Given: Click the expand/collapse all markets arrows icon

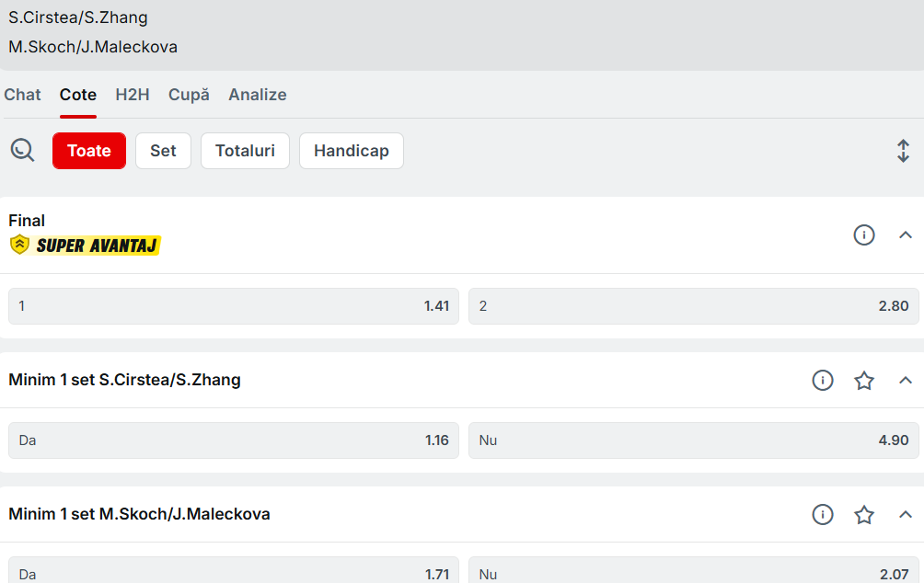Looking at the screenshot, I should tap(903, 151).
